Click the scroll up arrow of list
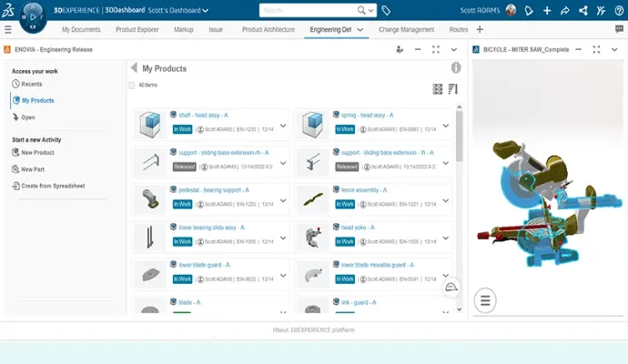The image size is (628, 364). [x=459, y=106]
